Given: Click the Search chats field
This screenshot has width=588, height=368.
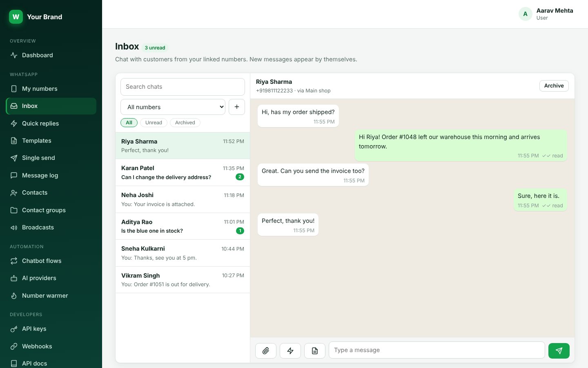Looking at the screenshot, I should coord(183,87).
